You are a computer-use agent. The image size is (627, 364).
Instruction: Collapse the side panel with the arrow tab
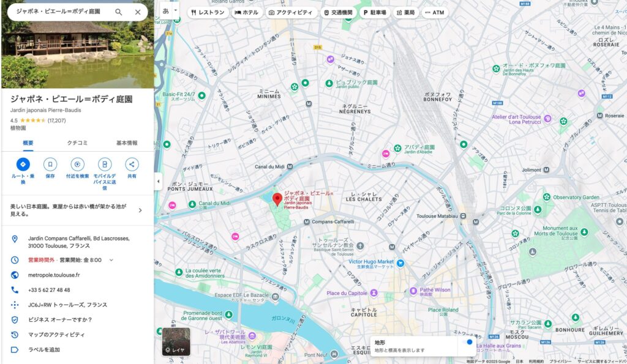(159, 182)
